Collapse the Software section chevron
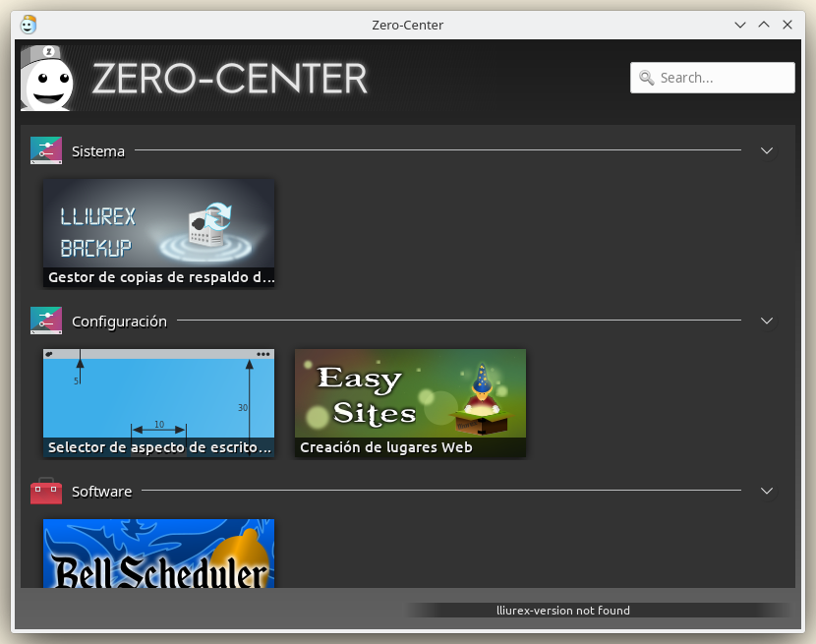The image size is (816, 644). coord(767,491)
